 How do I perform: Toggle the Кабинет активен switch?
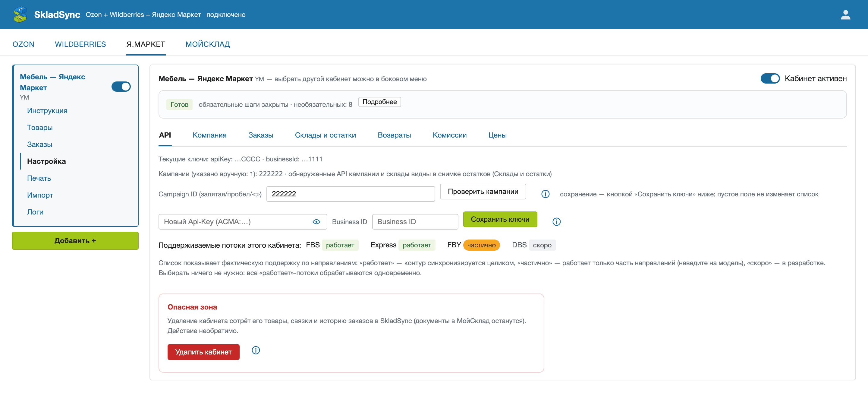click(x=770, y=78)
